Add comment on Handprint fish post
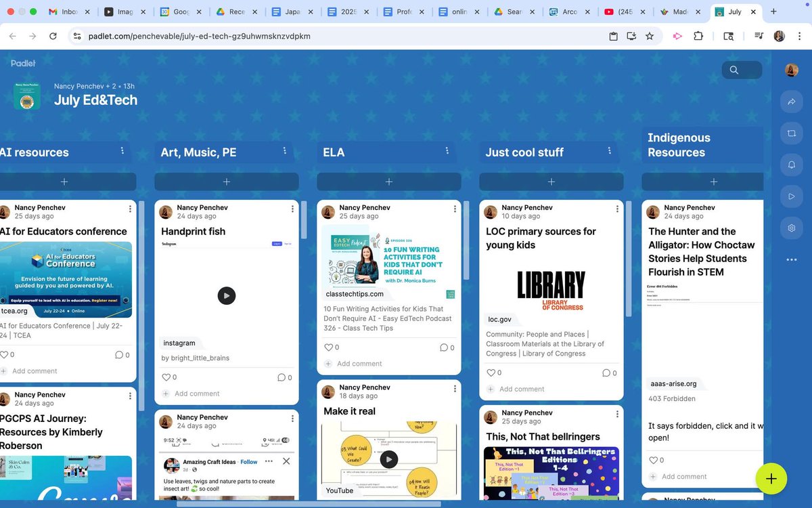Image resolution: width=812 pixels, height=508 pixels. click(197, 394)
